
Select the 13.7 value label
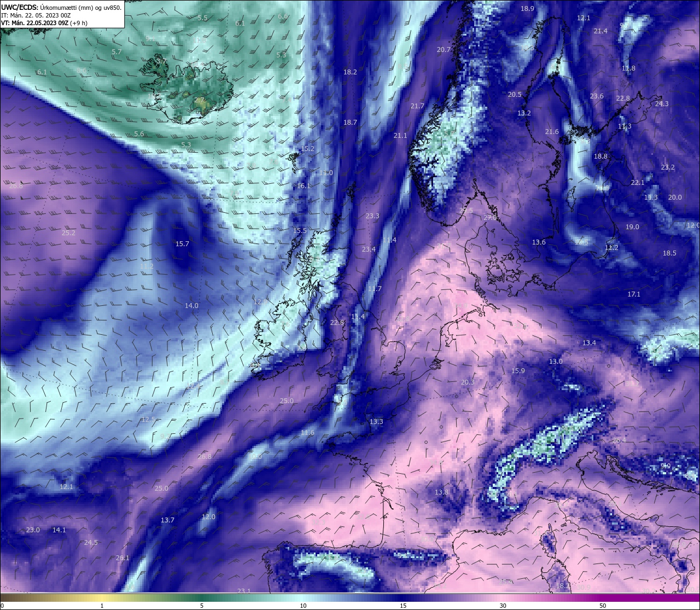point(167,520)
